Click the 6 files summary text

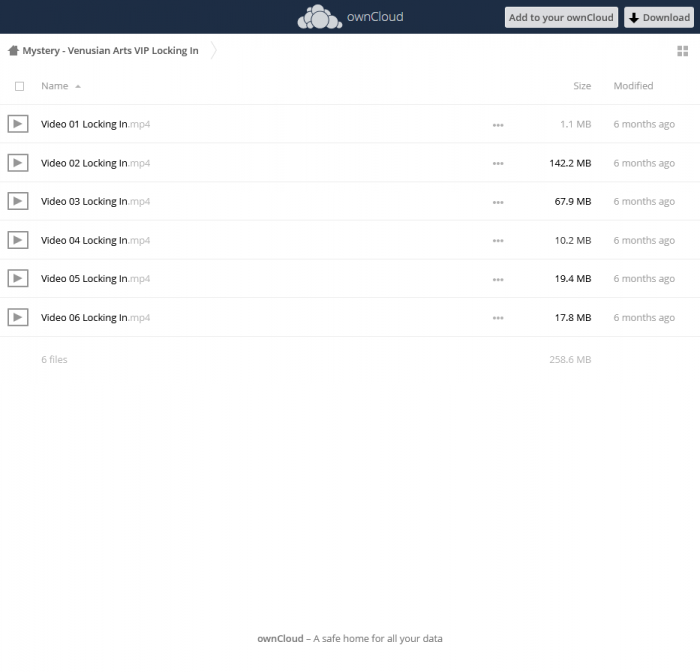click(x=54, y=359)
